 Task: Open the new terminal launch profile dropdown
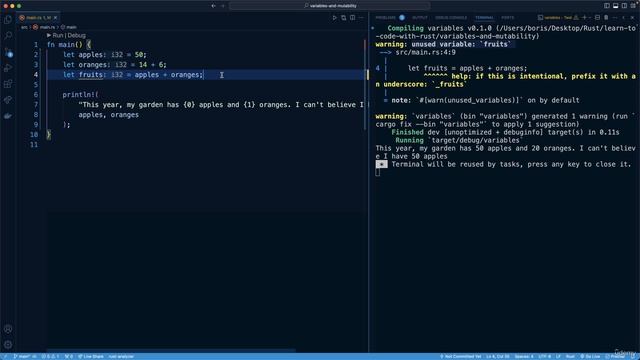click(590, 18)
